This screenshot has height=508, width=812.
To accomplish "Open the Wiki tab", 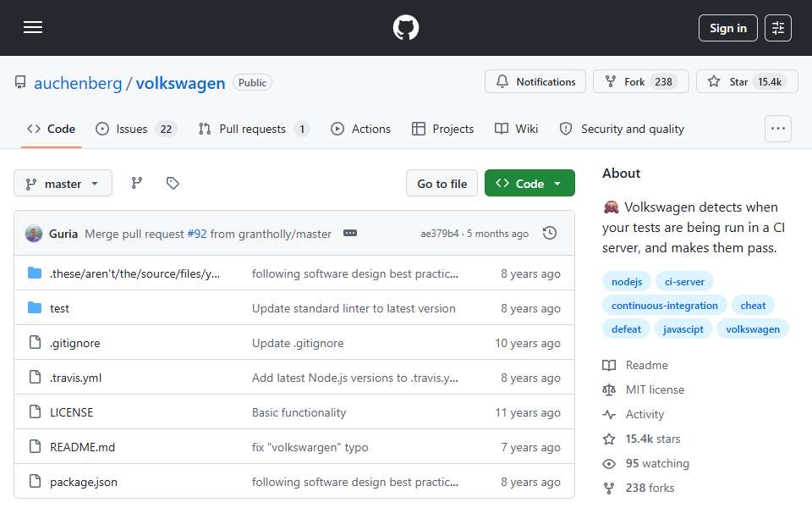I will 516,129.
